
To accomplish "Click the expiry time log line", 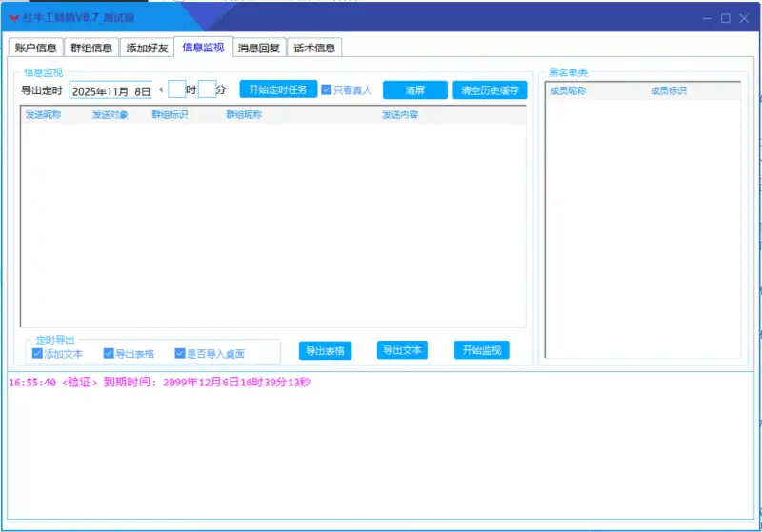I will point(159,382).
